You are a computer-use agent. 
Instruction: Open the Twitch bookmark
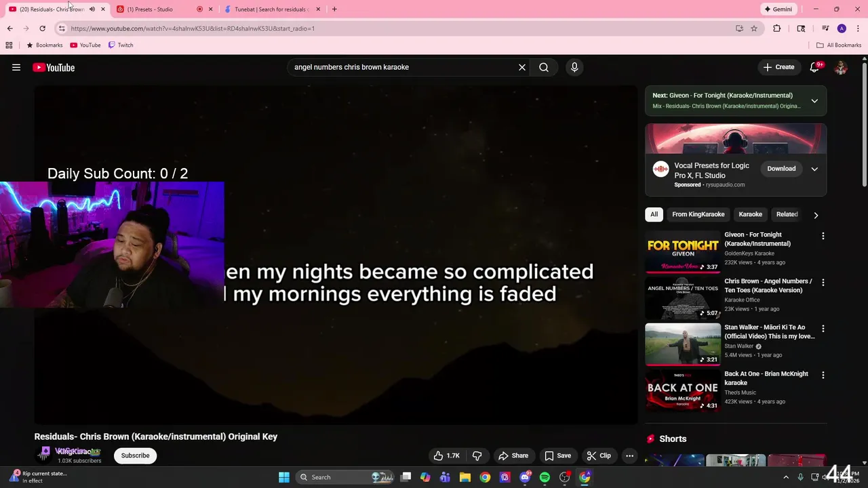121,45
